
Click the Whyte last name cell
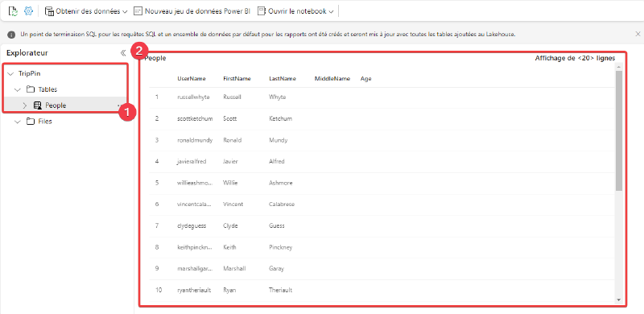click(278, 97)
